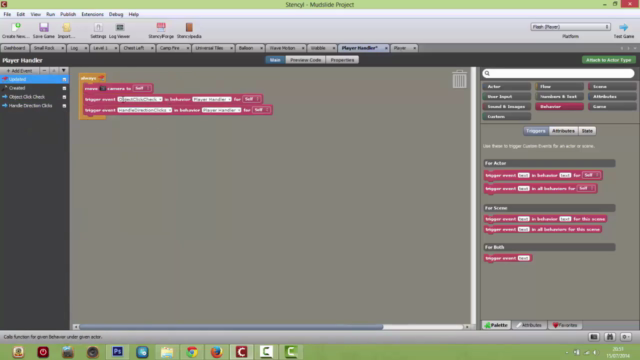The width and height of the screenshot is (640, 360).
Task: Click the Add Event button
Action: coord(19,71)
